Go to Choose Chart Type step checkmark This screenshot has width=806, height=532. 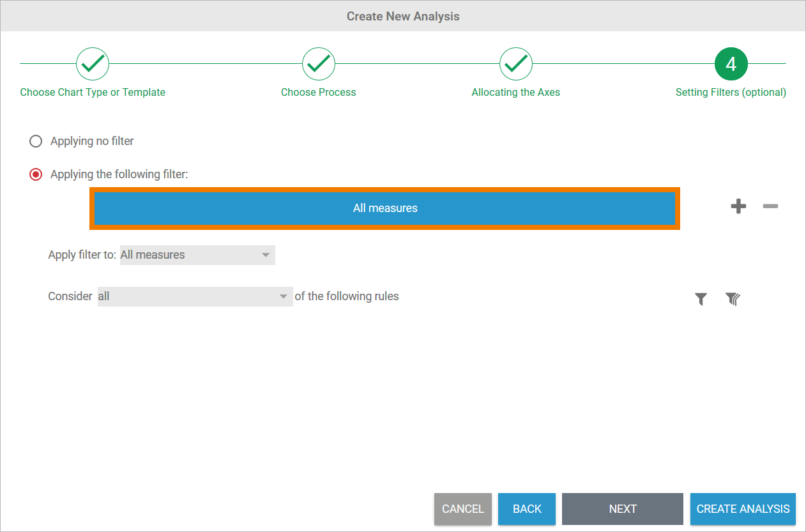(x=93, y=63)
